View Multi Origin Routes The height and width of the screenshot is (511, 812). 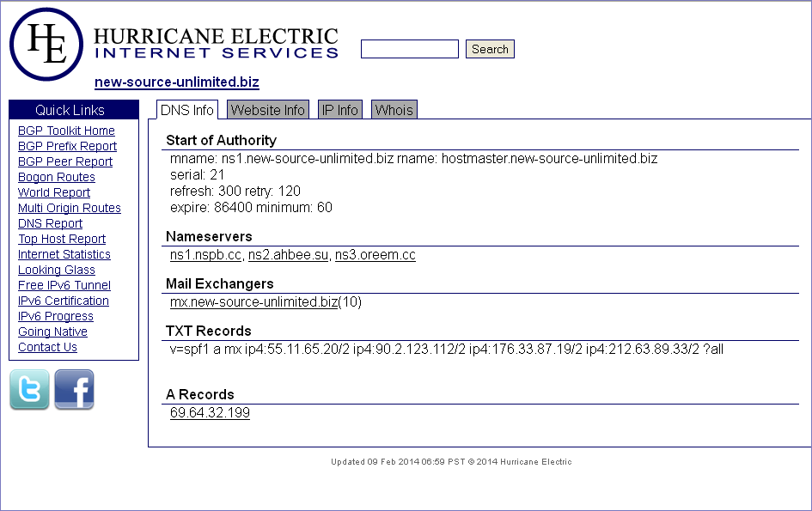pyautogui.click(x=70, y=208)
